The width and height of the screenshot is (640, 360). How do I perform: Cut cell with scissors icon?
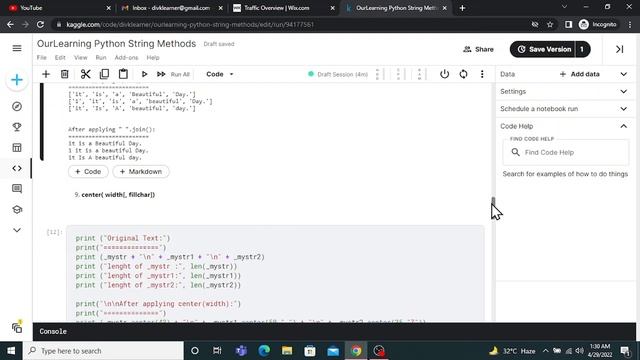[85, 74]
